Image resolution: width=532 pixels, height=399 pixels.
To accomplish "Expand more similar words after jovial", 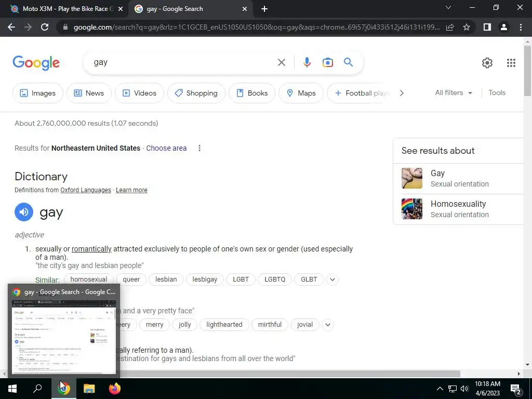I will pyautogui.click(x=328, y=325).
